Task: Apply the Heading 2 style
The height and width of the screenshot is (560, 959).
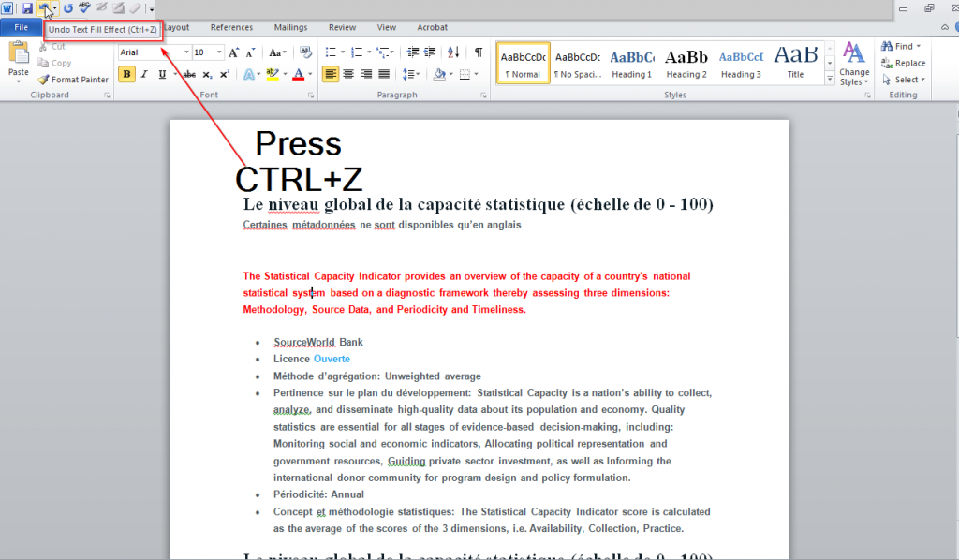Action: [x=686, y=63]
